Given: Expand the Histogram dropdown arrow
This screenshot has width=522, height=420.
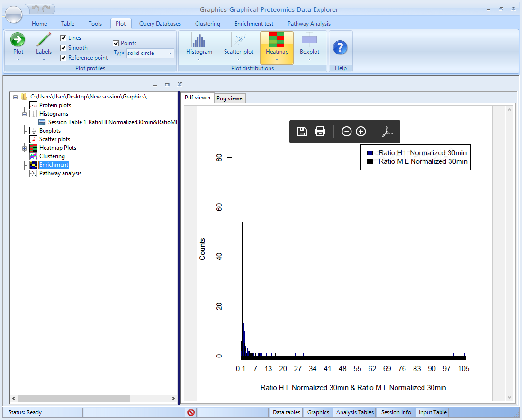Looking at the screenshot, I should point(199,60).
